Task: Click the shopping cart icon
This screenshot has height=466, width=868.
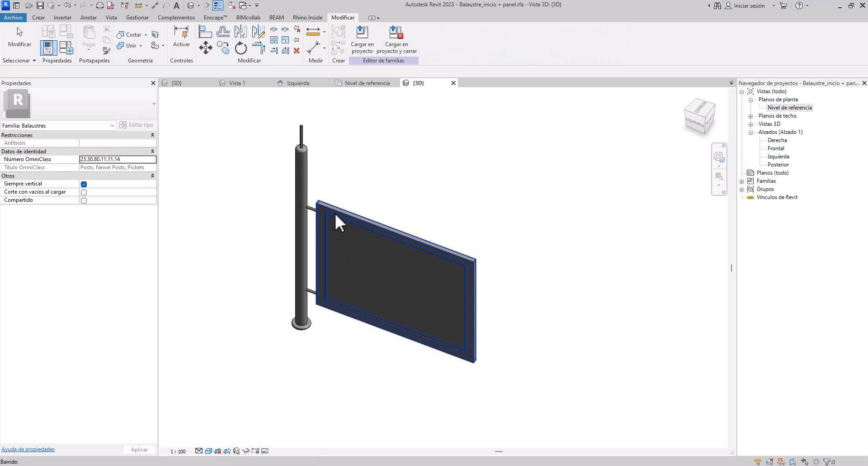Action: coord(783,5)
